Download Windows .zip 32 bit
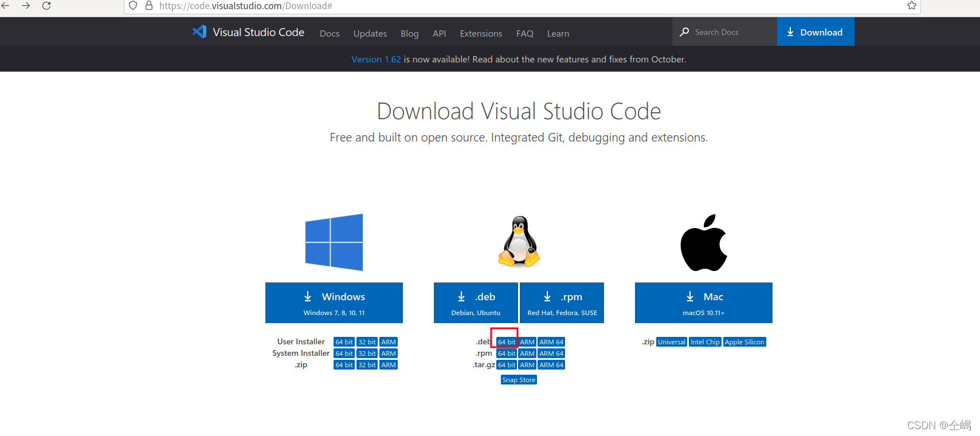This screenshot has width=980, height=436. tap(367, 365)
